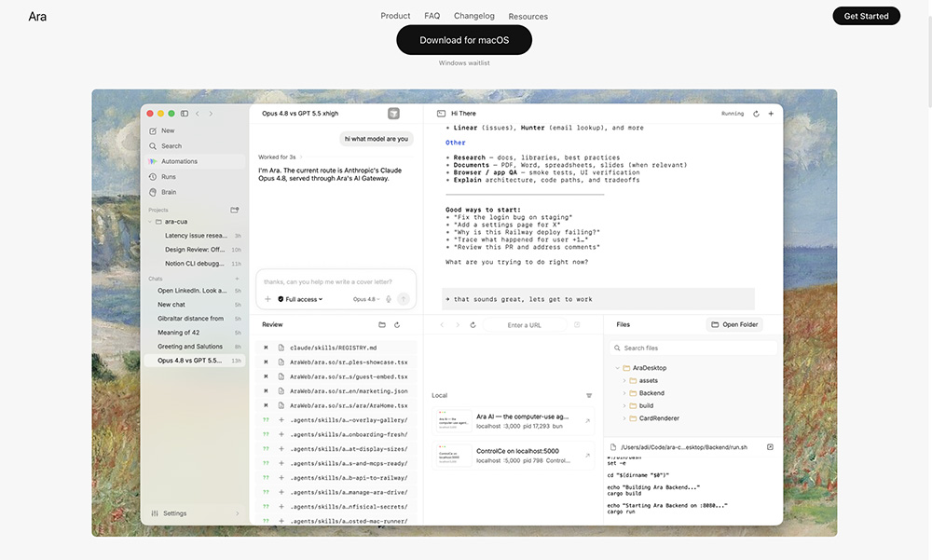Image resolution: width=932 pixels, height=560 pixels.
Task: Open the Opus 4.8 model selector
Action: coord(366,300)
